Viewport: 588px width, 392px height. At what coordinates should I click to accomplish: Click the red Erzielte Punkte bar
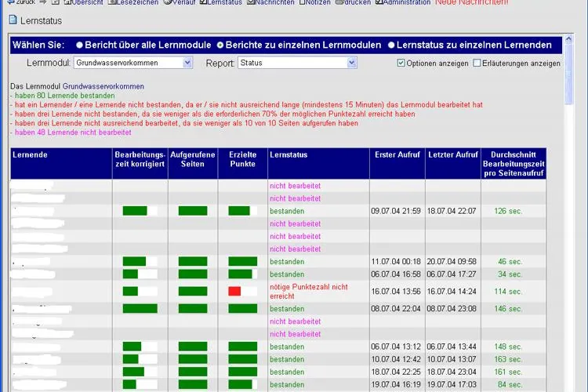pos(234,291)
